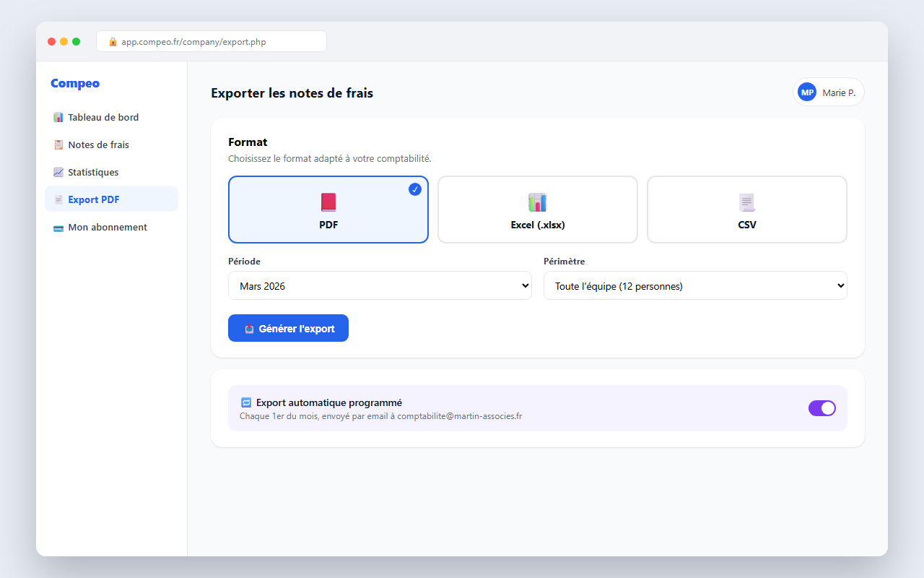Click the blue checkmark badge on PDF
924x578 pixels.
pyautogui.click(x=415, y=189)
